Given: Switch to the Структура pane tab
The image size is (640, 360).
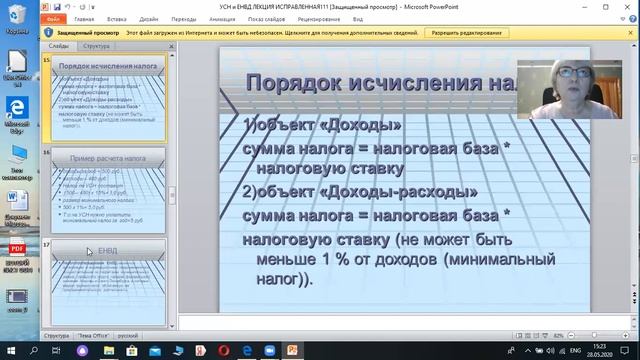Looking at the screenshot, I should pos(96,46).
